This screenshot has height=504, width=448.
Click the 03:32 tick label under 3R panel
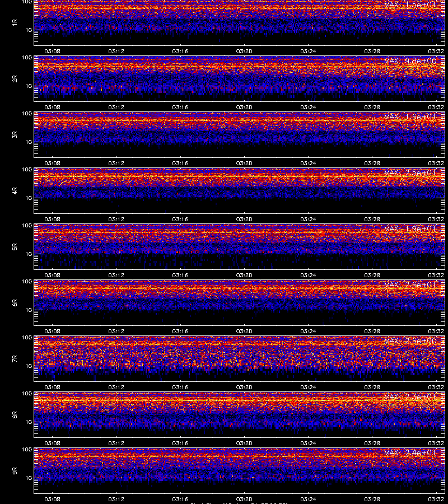click(x=436, y=164)
